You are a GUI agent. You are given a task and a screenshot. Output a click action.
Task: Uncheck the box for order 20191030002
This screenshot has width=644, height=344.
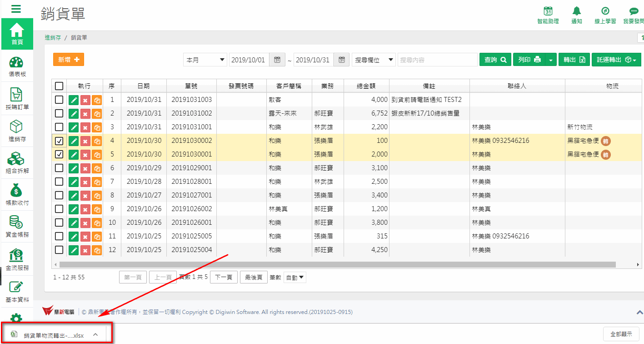pos(59,141)
